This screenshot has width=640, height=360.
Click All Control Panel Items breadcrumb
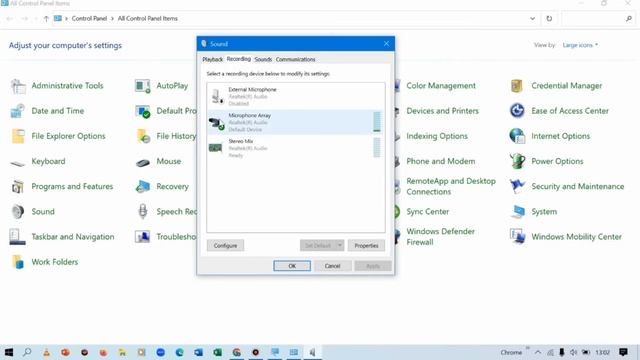pyautogui.click(x=147, y=19)
